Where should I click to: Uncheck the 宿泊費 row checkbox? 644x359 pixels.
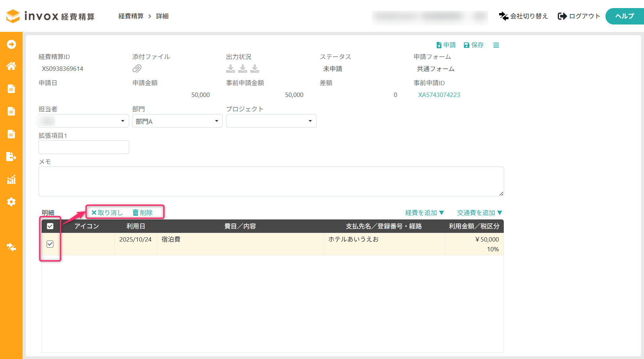point(50,244)
